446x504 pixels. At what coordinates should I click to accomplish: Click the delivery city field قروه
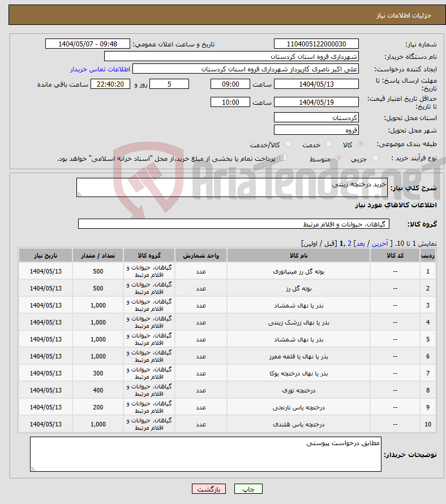point(316,130)
